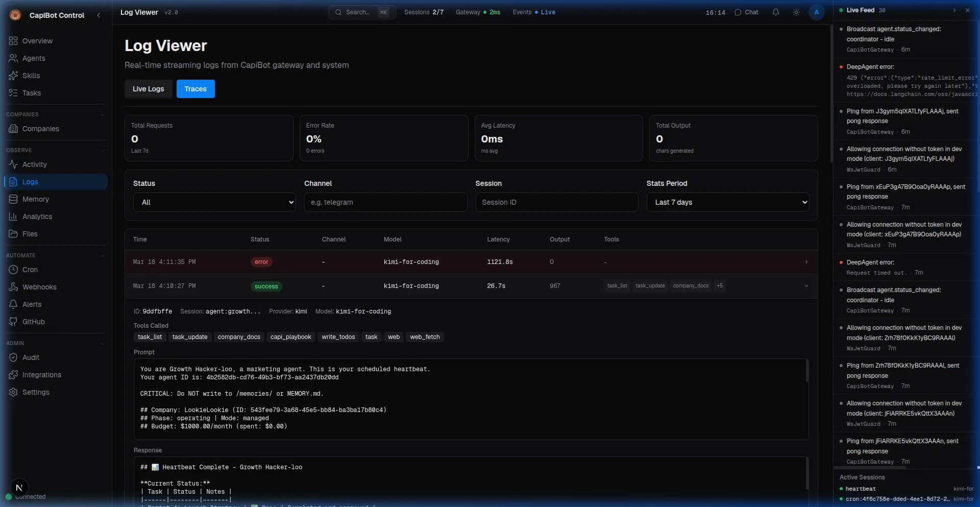Image resolution: width=980 pixels, height=507 pixels.
Task: Click the user avatar icon
Action: (x=816, y=12)
